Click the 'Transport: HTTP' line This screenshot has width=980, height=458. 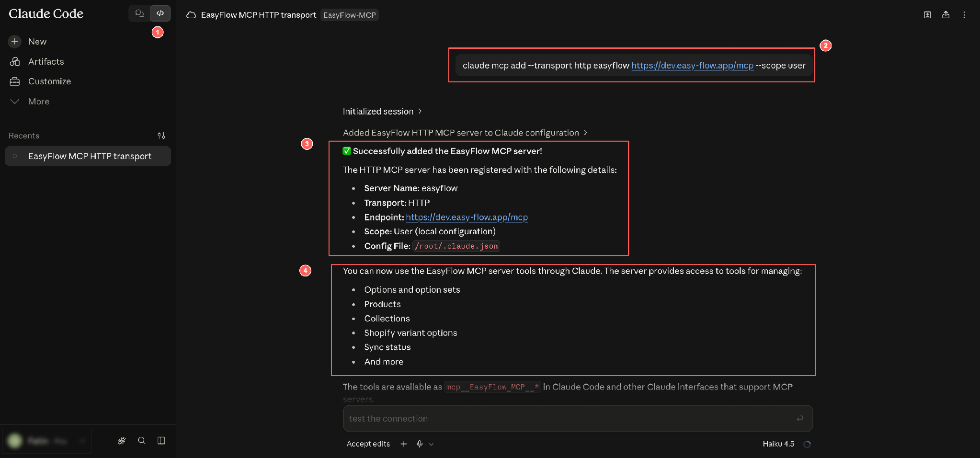pos(397,203)
